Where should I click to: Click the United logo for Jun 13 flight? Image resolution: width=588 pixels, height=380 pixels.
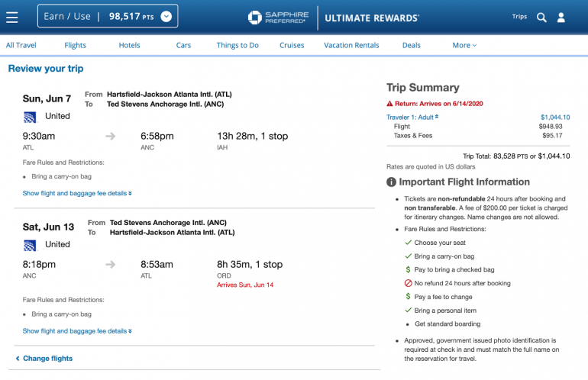(x=30, y=245)
